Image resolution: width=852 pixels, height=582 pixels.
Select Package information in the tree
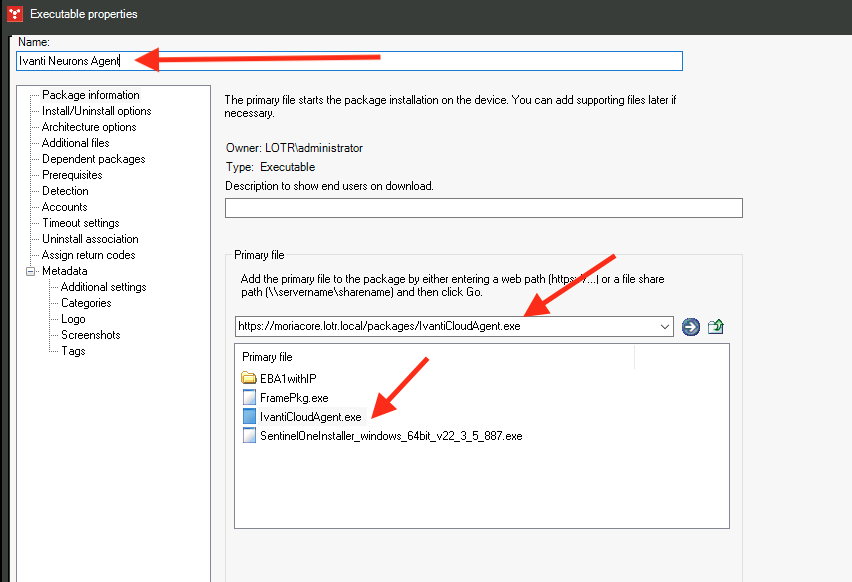[x=89, y=94]
